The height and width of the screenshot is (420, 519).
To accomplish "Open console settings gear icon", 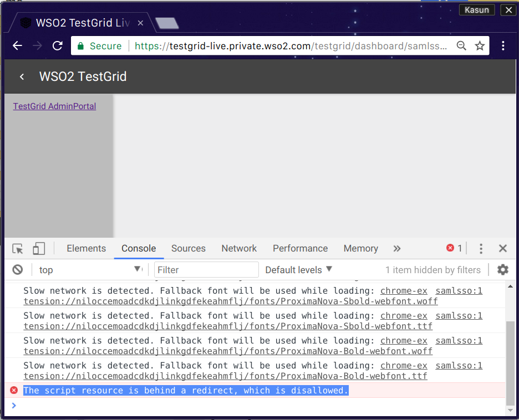I will pos(503,270).
